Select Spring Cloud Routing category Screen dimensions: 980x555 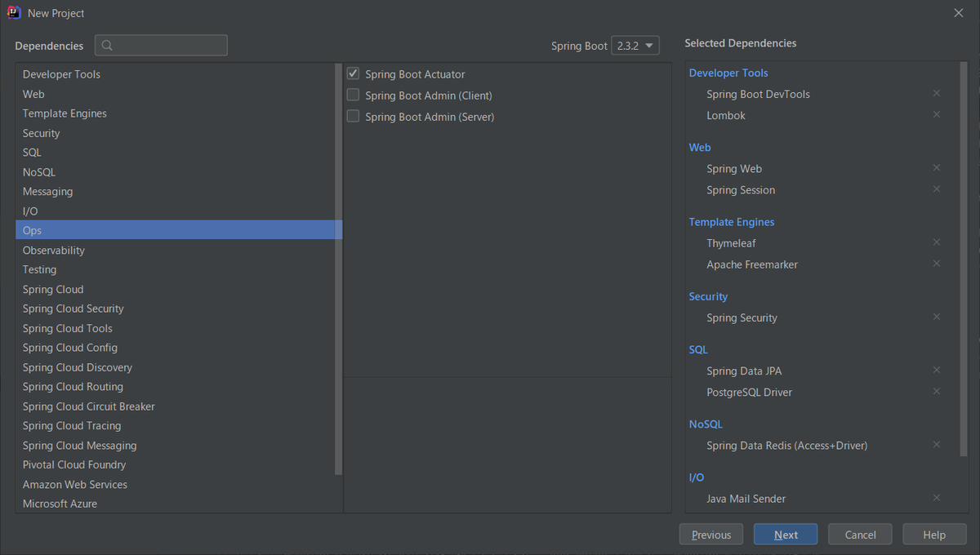(x=175, y=387)
